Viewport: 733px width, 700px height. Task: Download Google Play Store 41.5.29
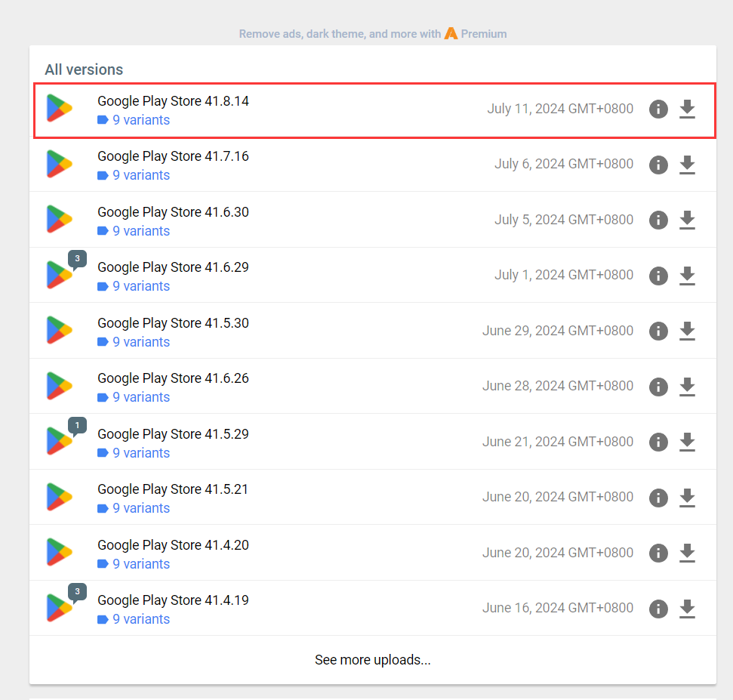click(687, 442)
